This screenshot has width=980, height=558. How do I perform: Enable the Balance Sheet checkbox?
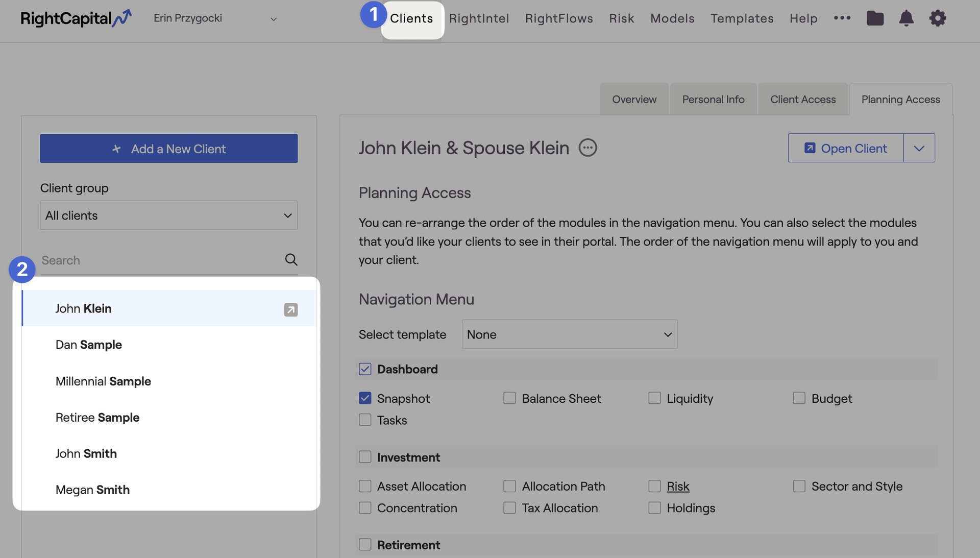pyautogui.click(x=509, y=398)
